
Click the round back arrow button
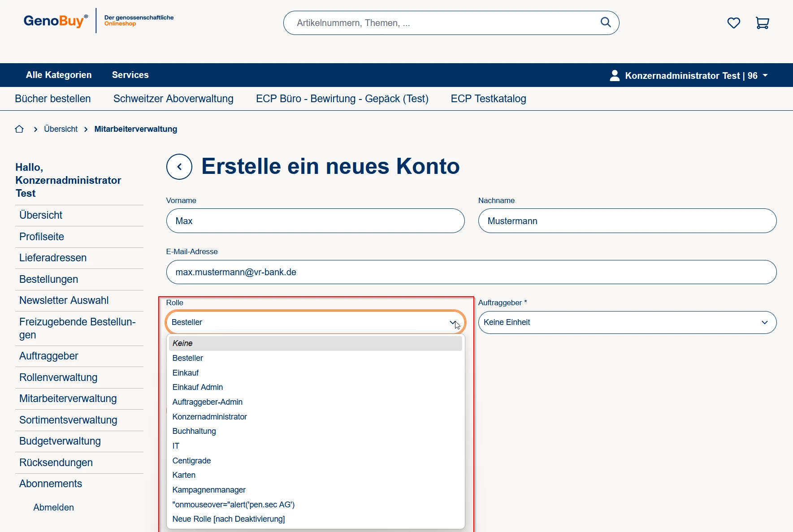tap(179, 167)
